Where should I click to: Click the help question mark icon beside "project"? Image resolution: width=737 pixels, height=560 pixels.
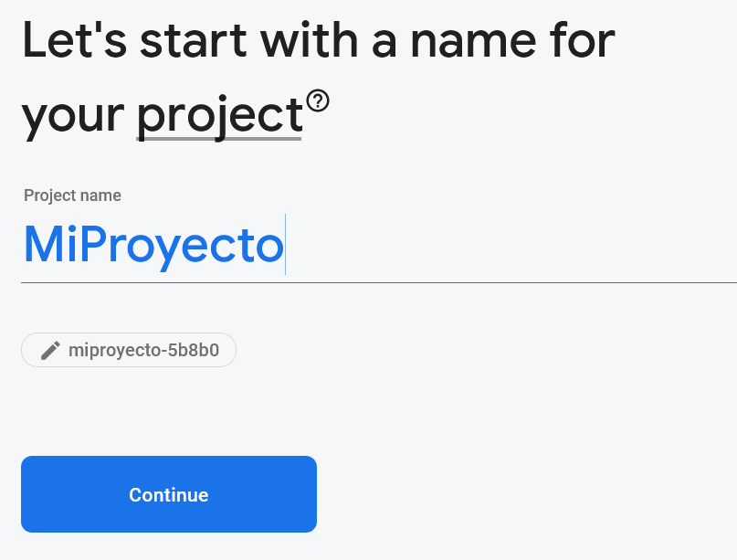point(318,100)
